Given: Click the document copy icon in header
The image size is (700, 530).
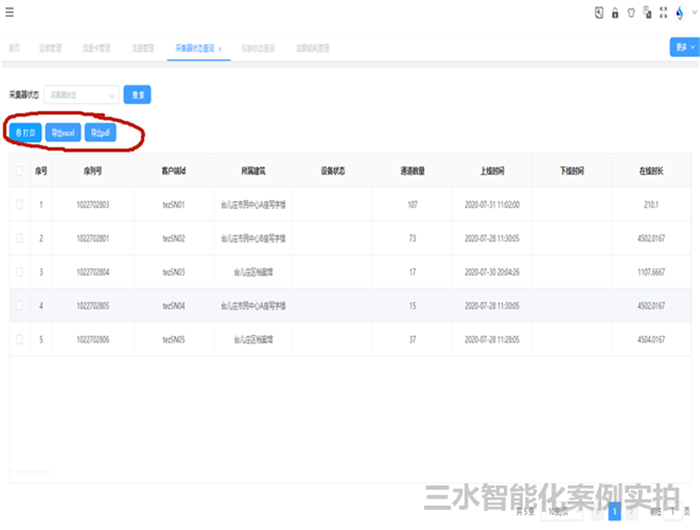Looking at the screenshot, I should pyautogui.click(x=647, y=13).
